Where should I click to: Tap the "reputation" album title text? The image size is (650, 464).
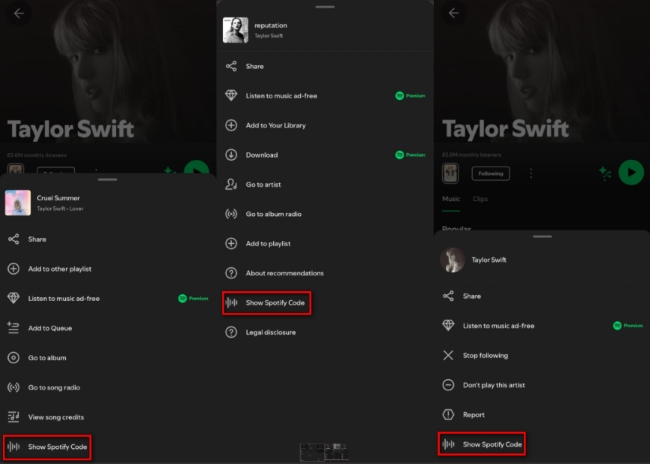tap(271, 25)
